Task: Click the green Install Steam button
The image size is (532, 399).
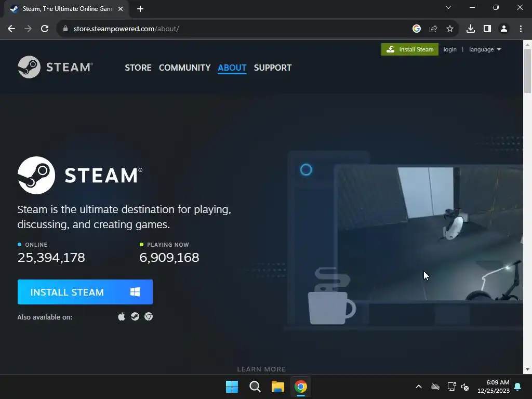Action: (410, 49)
